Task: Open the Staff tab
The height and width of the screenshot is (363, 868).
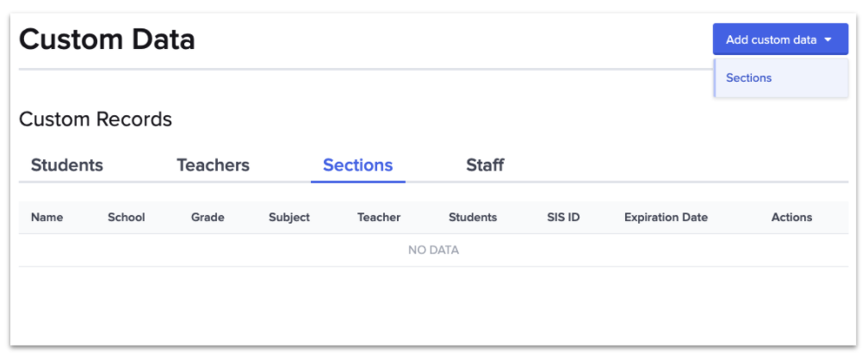Action: (x=485, y=165)
